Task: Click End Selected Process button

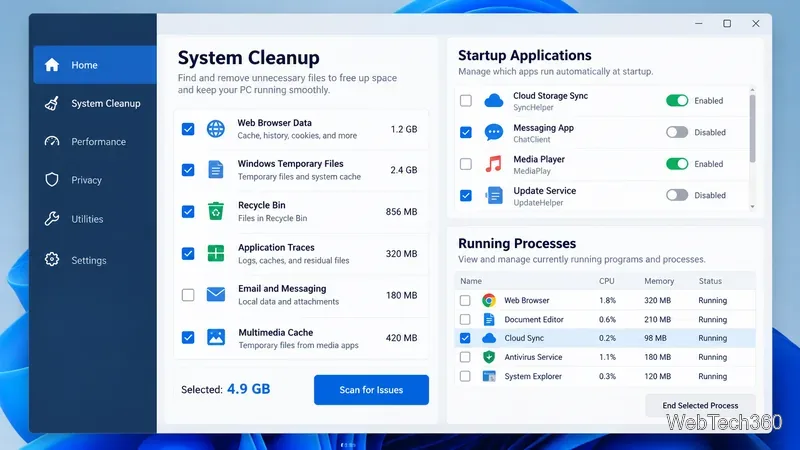Action: [x=700, y=406]
